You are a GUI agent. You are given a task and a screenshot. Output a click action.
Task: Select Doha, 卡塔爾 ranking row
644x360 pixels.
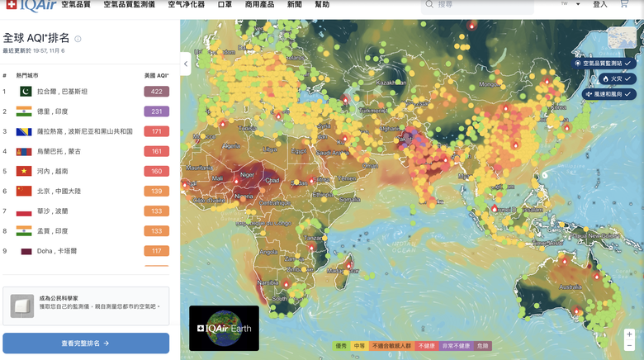(x=86, y=251)
